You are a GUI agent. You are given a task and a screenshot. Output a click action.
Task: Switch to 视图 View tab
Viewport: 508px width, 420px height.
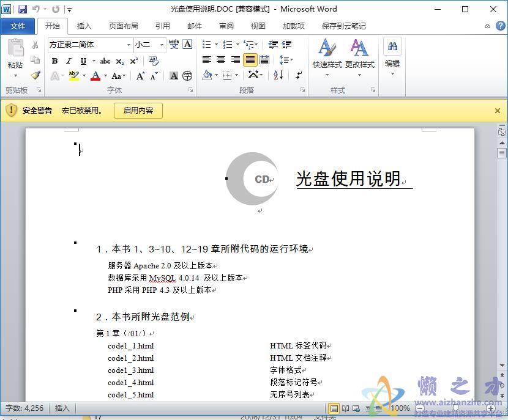tap(258, 26)
